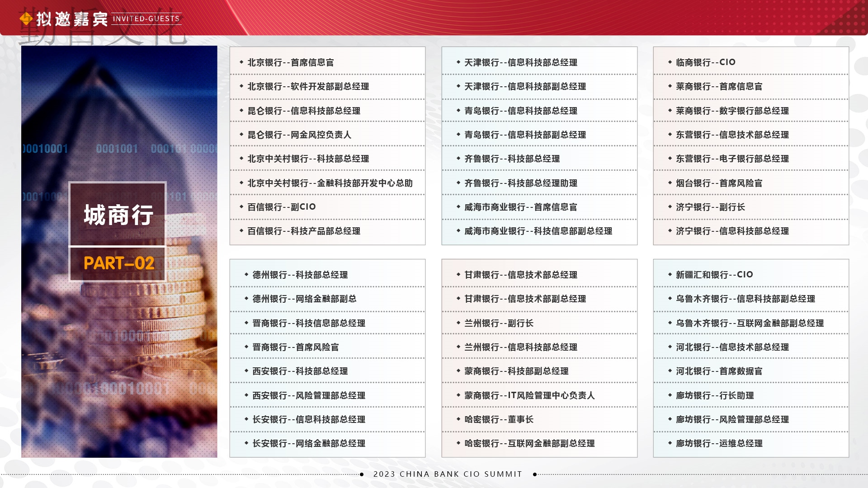Click the building and coins photo

pyautogui.click(x=119, y=252)
